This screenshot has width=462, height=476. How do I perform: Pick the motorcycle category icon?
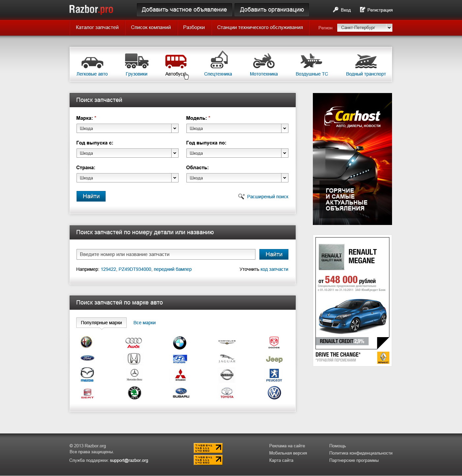(x=264, y=61)
